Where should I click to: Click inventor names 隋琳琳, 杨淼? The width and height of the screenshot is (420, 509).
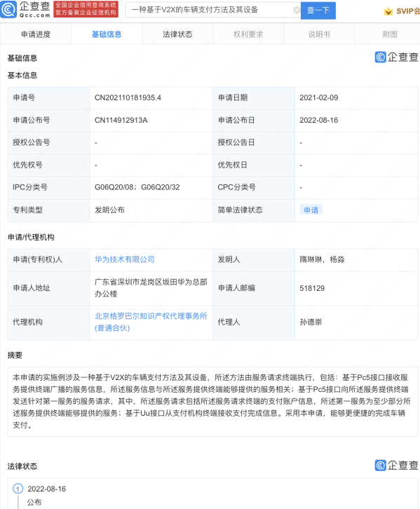(322, 259)
